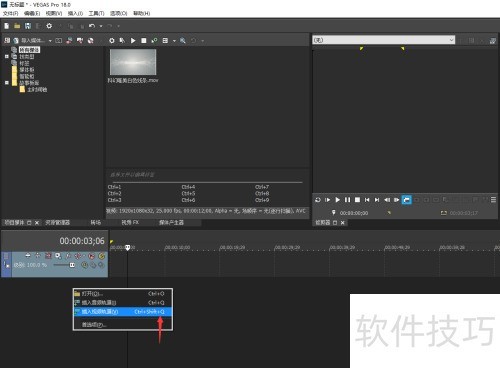
Task: Click play icon in project media toolbar
Action: pos(133,41)
